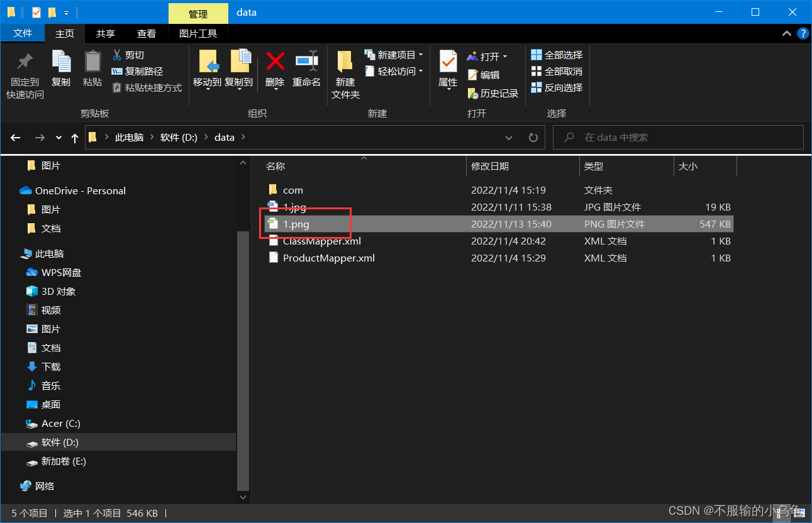Invert selection with 反向选择
The height and width of the screenshot is (523, 812).
click(x=557, y=88)
